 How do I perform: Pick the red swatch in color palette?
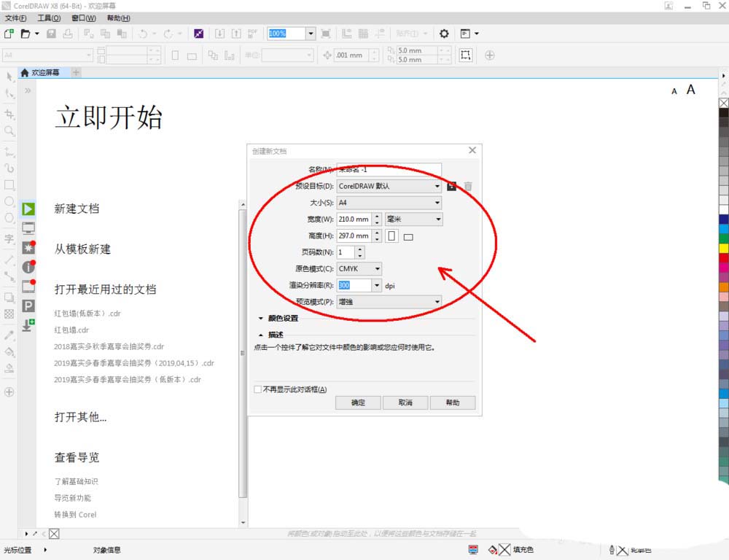pyautogui.click(x=724, y=257)
